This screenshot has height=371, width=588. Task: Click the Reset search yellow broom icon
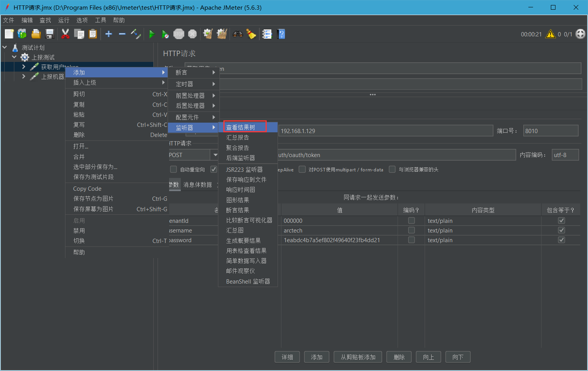[x=251, y=34]
